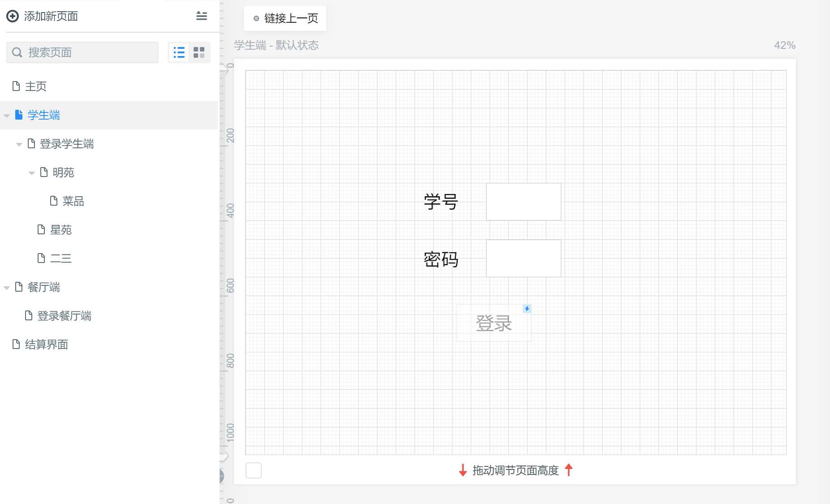This screenshot has height=504, width=830.
Task: Open the 登录餐厅端 page
Action: coord(65,316)
